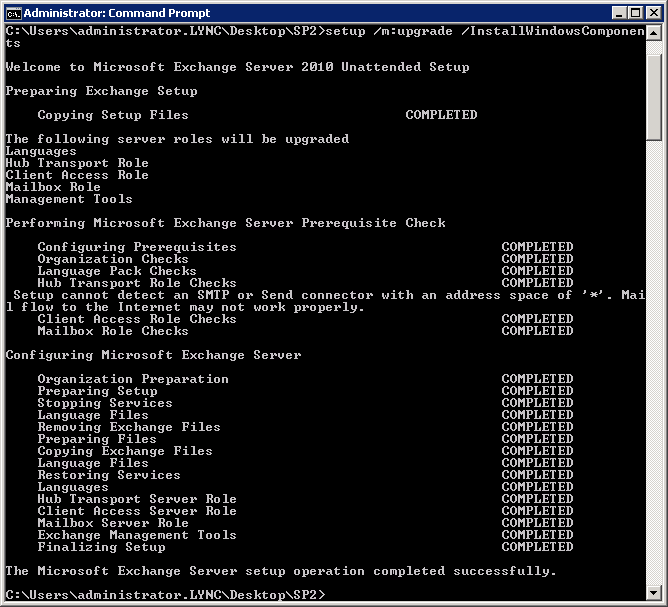The height and width of the screenshot is (607, 668).
Task: Click the Welcome to Microsoft Exchange Server line
Action: (237, 67)
